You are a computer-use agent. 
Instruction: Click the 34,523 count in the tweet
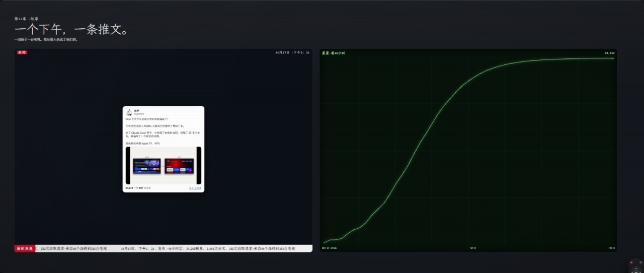[129, 188]
